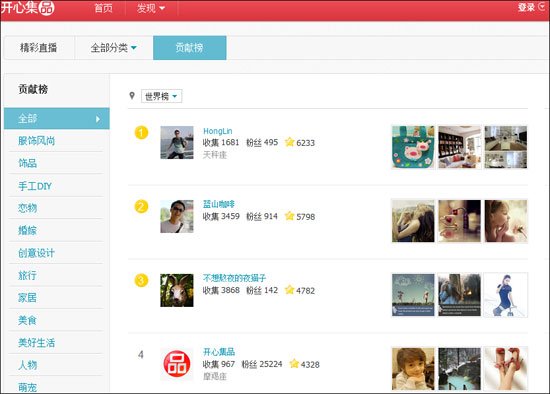
Task: Click the 粉丝 25224 follower count
Action: click(x=262, y=364)
